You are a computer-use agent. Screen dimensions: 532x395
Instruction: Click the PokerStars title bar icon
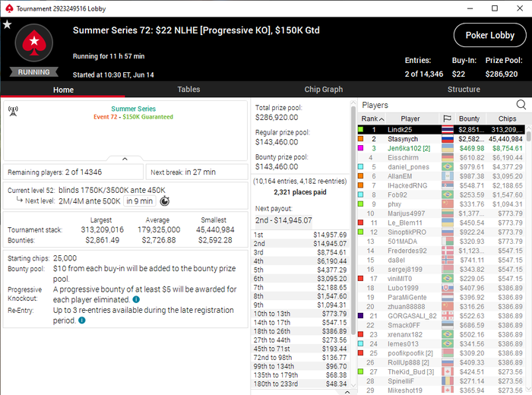pos(9,8)
